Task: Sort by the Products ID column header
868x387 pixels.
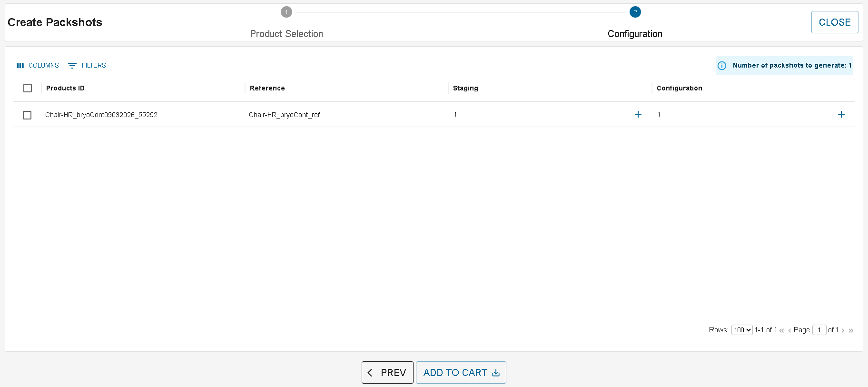Action: pos(65,88)
